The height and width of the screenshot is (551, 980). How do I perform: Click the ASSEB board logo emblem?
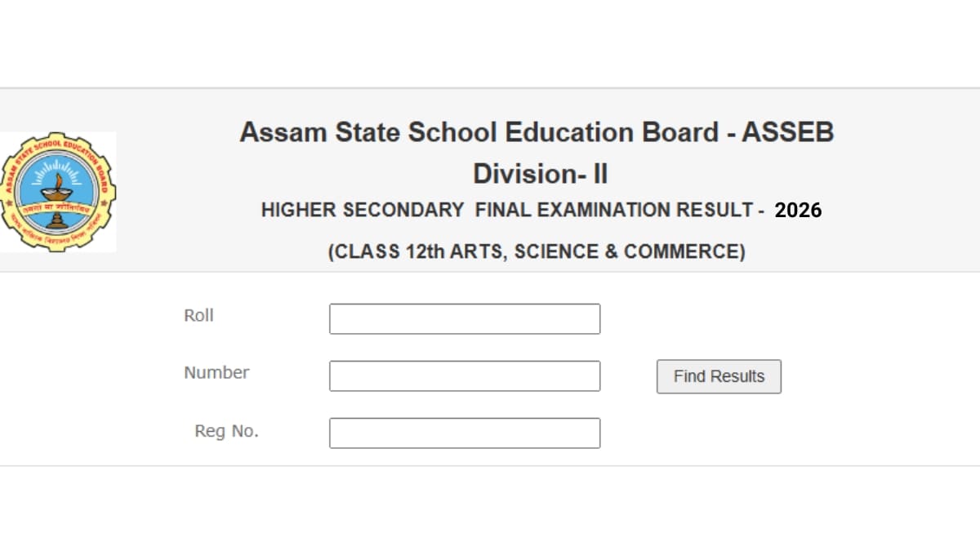point(59,192)
